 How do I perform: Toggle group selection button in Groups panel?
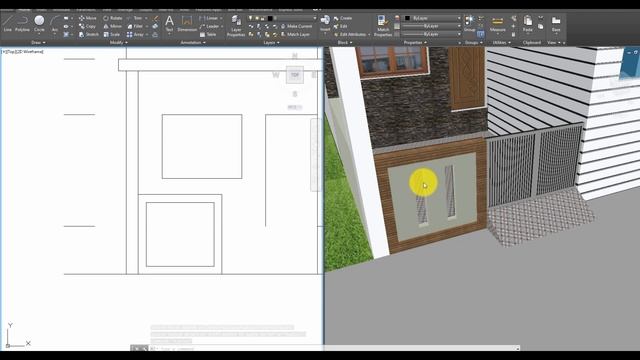coord(481,34)
